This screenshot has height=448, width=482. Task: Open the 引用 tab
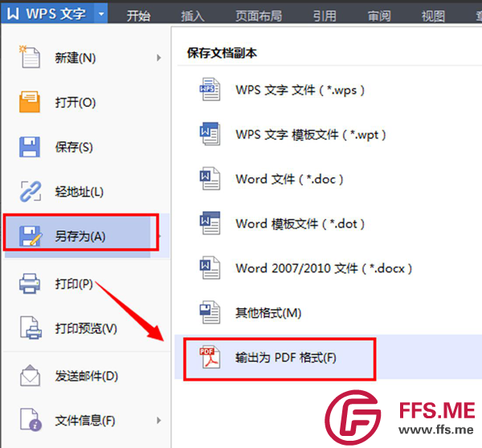(325, 16)
